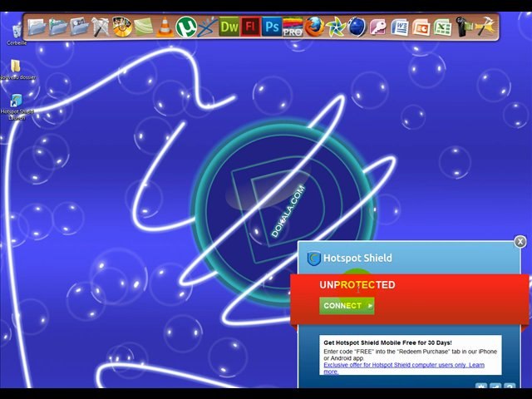Open the Exclusive offer Learn more link
532x399 pixels.
click(x=404, y=368)
